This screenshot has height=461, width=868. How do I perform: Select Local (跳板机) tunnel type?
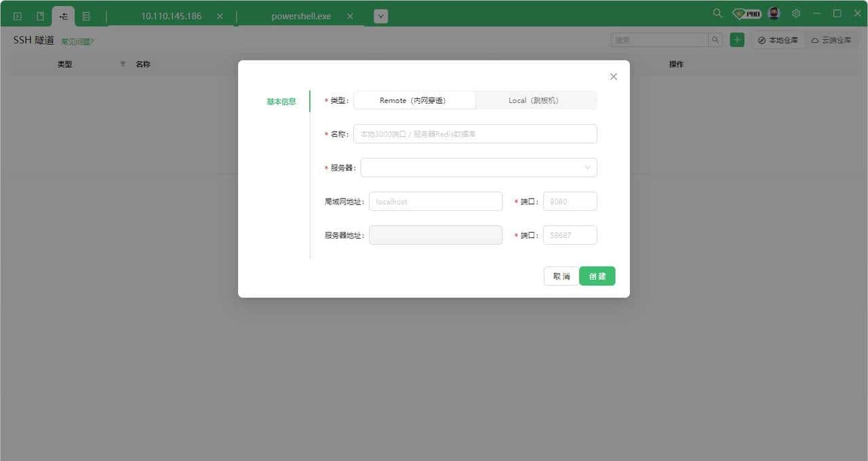click(x=536, y=100)
